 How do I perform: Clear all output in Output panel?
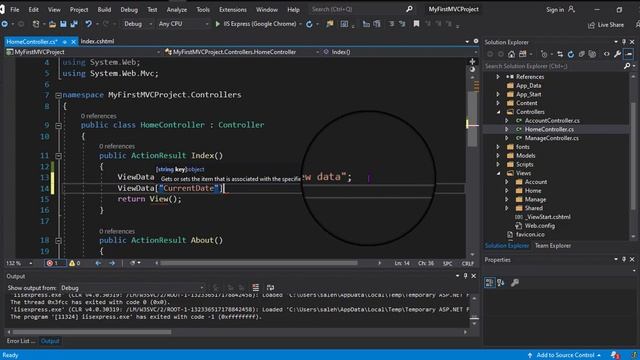coord(256,288)
